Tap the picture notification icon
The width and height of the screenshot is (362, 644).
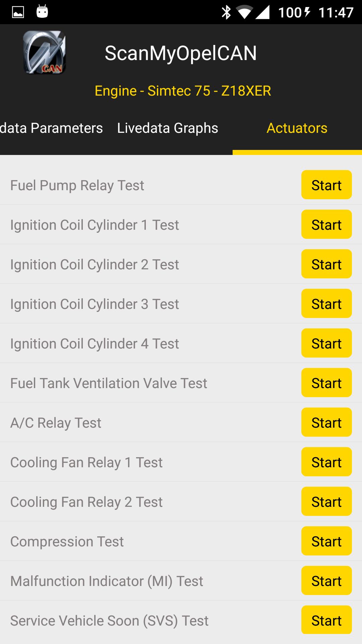point(18,12)
